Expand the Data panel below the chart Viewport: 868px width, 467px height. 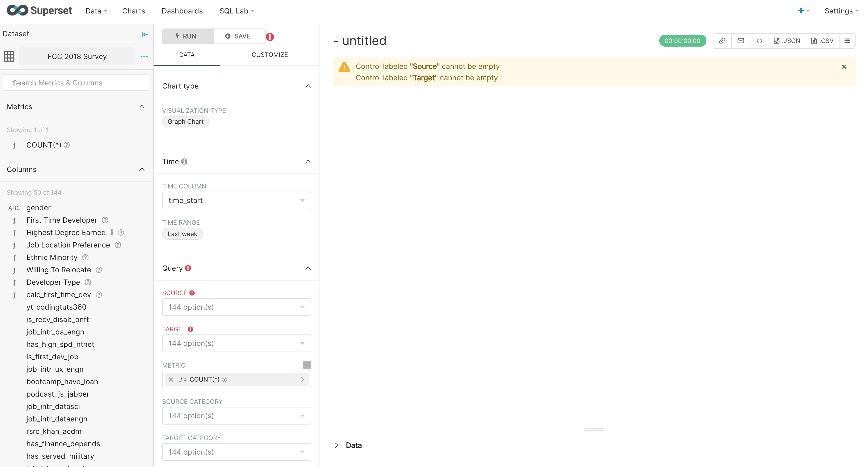click(337, 445)
